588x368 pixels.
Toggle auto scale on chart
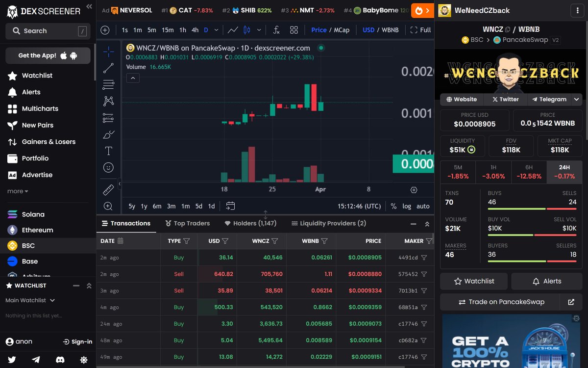423,206
